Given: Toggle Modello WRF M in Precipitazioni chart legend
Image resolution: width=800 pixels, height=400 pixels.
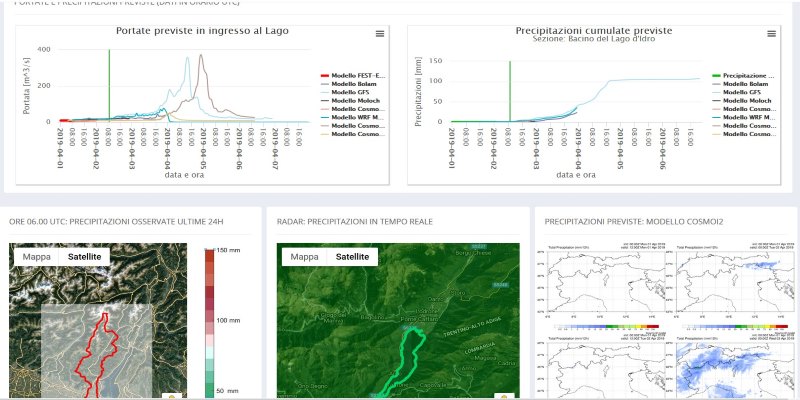Looking at the screenshot, I should 743,117.
